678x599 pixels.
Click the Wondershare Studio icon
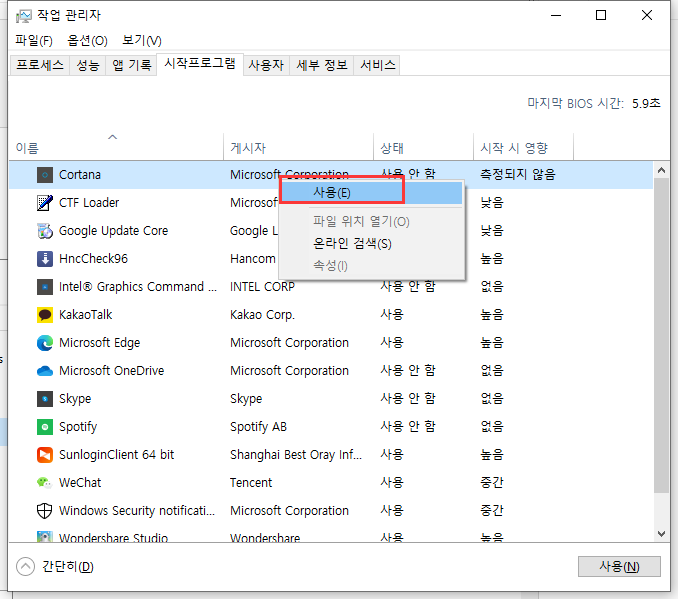click(45, 536)
